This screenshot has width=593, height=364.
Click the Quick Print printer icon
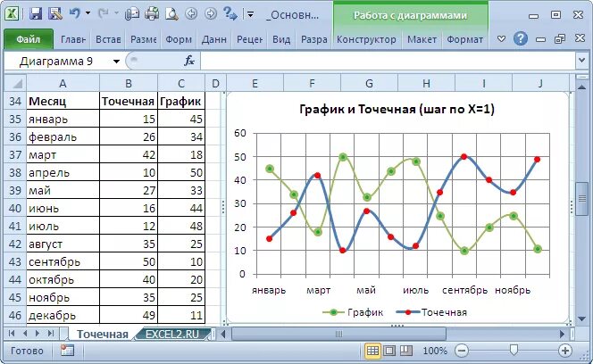[152, 14]
